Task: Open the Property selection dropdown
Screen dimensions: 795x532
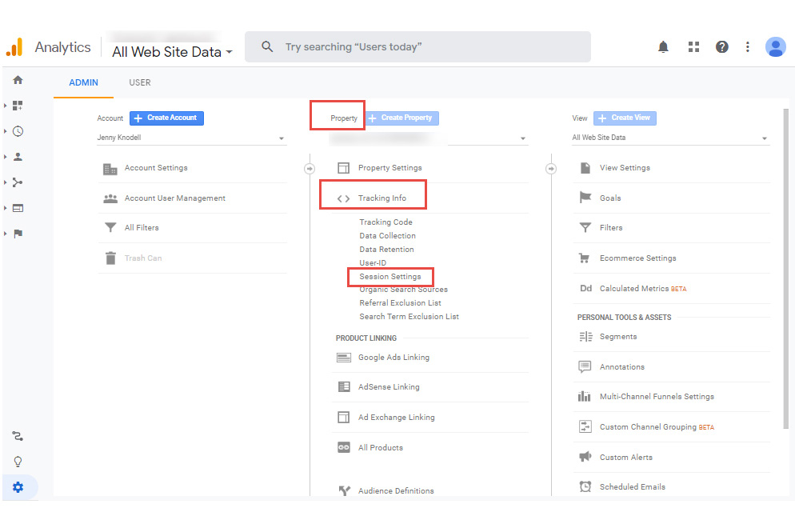Action: [429, 138]
